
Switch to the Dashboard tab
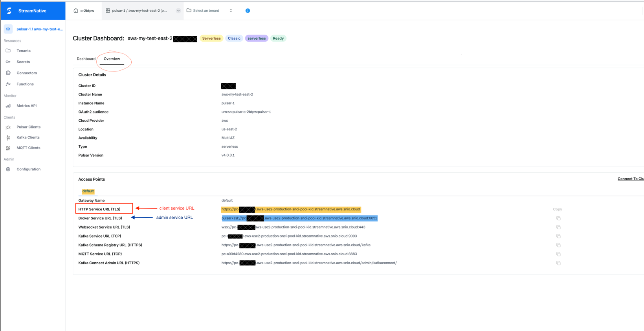[86, 59]
